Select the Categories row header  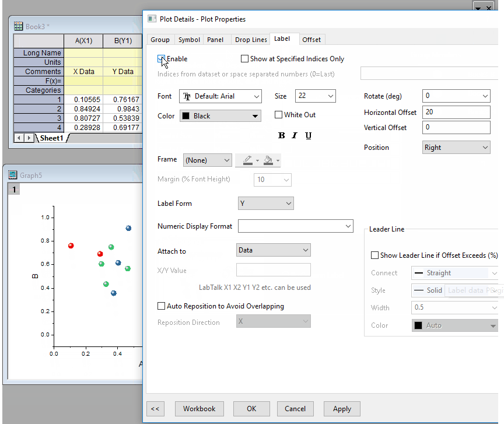click(39, 90)
